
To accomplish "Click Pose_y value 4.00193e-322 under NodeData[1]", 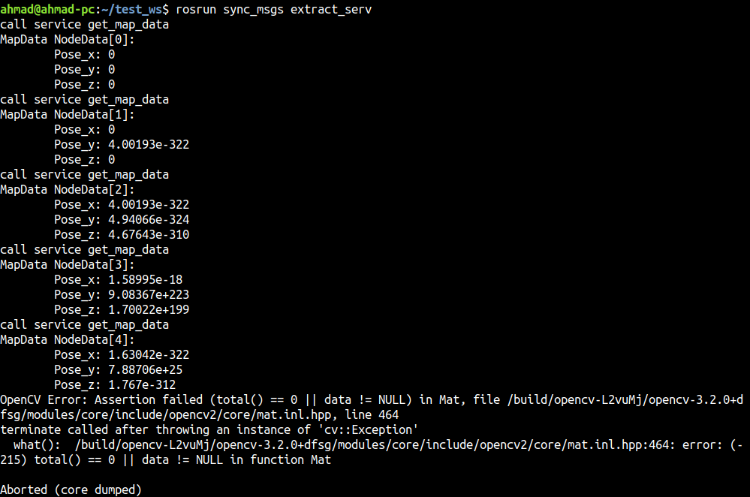I will coord(147,144).
